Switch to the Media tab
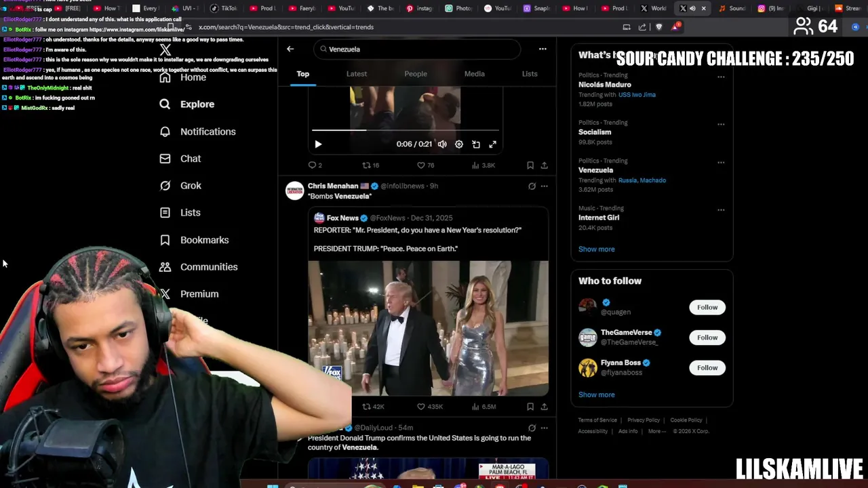Image resolution: width=868 pixels, height=488 pixels. [475, 74]
